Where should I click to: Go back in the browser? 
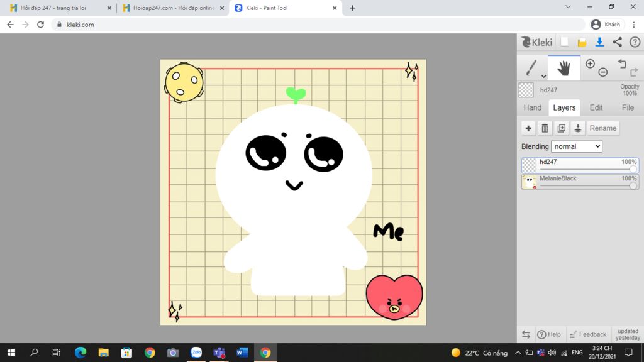(10, 25)
